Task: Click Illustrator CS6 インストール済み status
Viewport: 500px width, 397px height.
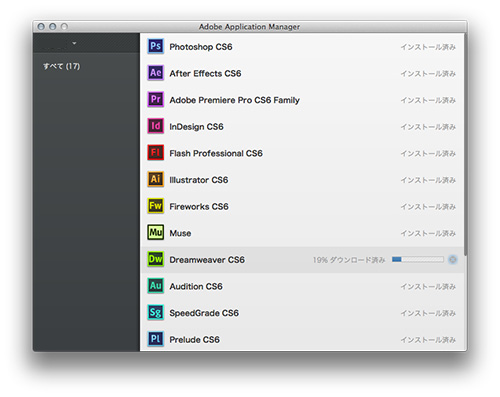Action: (428, 180)
